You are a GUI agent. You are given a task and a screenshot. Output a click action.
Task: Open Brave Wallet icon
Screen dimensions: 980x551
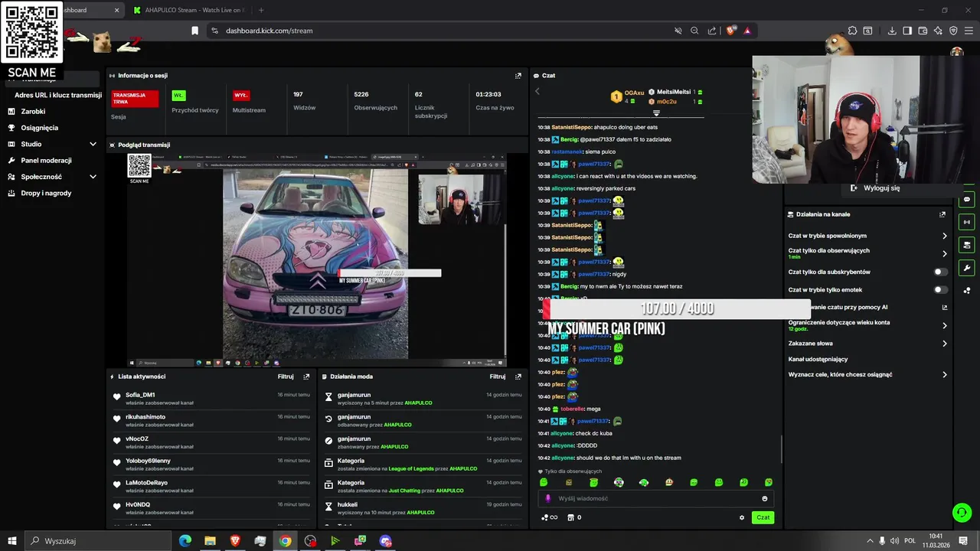tap(923, 31)
